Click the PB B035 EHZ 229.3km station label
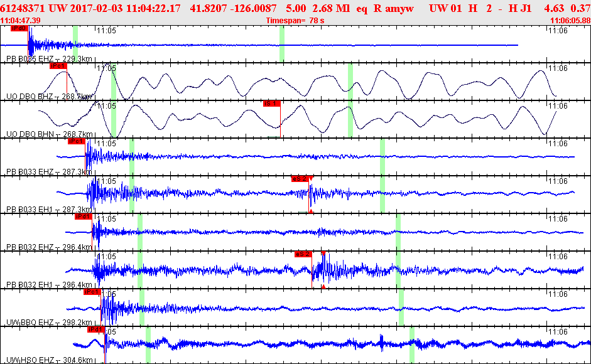This screenshot has height=364, width=591. [x=49, y=59]
